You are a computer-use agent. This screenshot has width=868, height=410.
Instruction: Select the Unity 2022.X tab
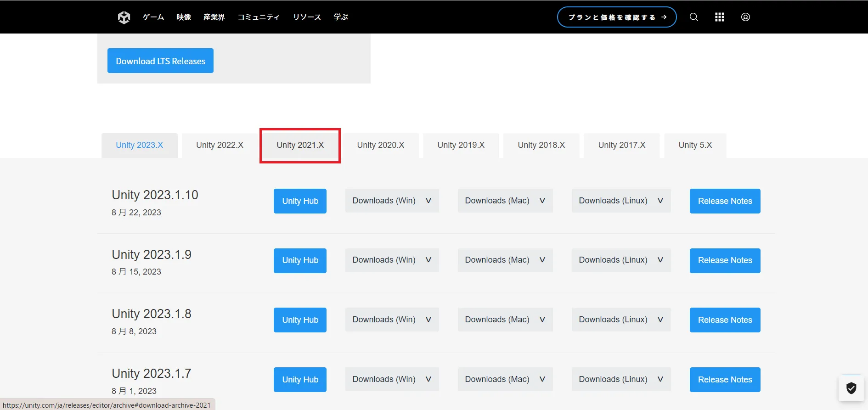220,145
